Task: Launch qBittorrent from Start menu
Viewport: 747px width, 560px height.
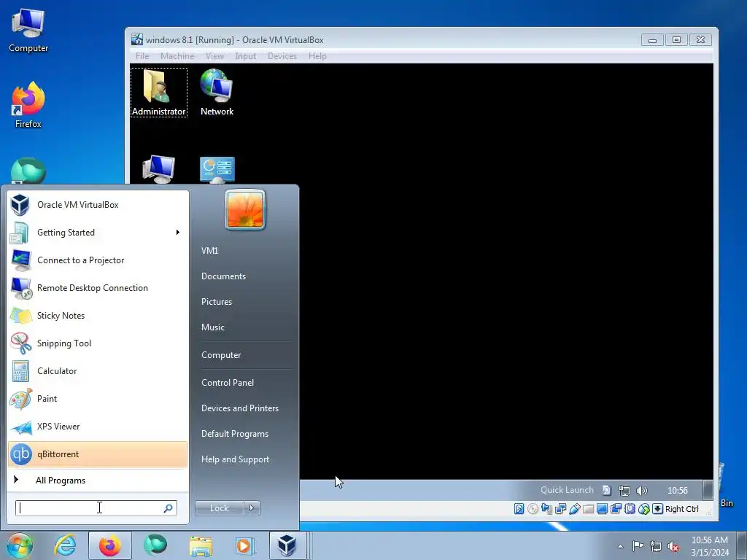Action: pyautogui.click(x=98, y=454)
